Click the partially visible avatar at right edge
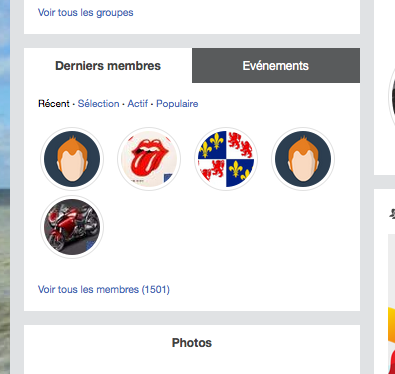Screen dimensions: 395x374 392,97
